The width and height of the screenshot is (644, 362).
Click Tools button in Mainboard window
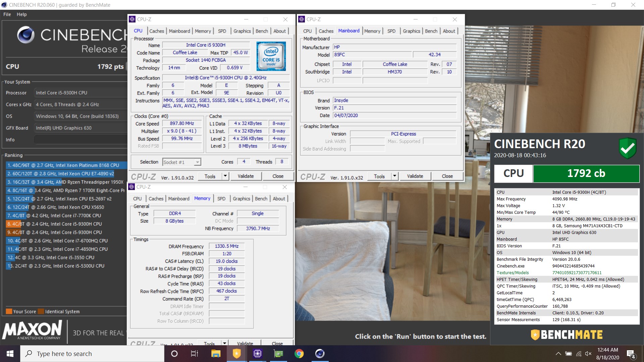tap(379, 176)
